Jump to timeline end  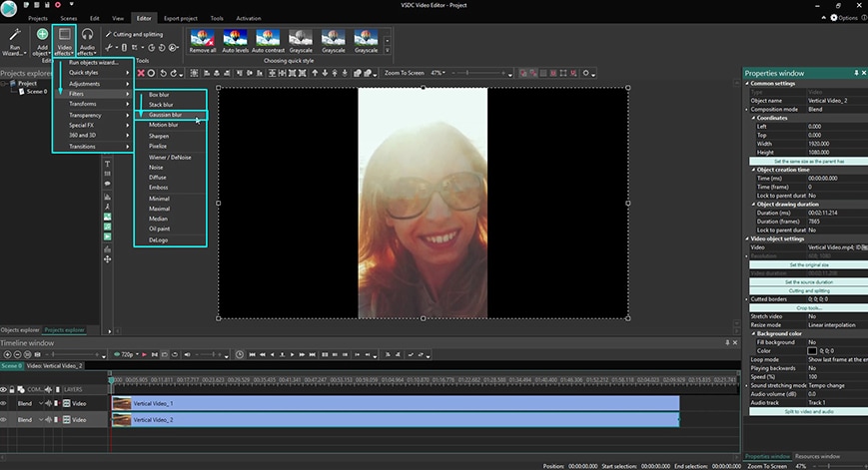(313, 354)
